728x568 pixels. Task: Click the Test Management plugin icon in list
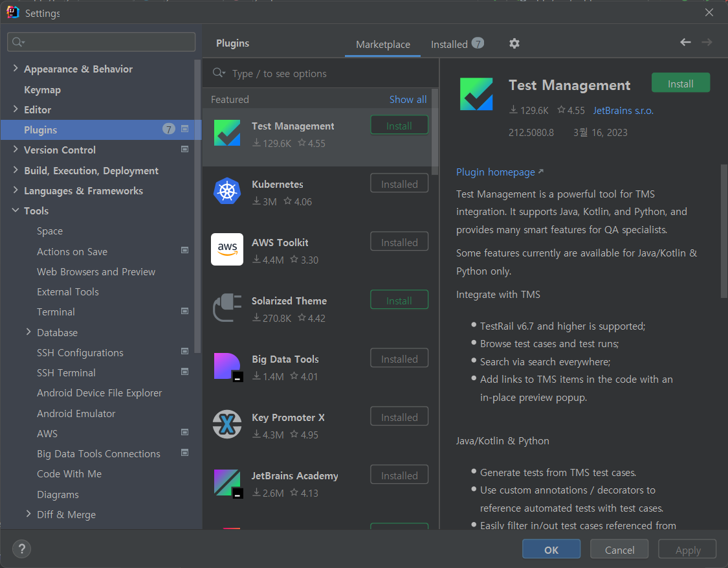(227, 133)
